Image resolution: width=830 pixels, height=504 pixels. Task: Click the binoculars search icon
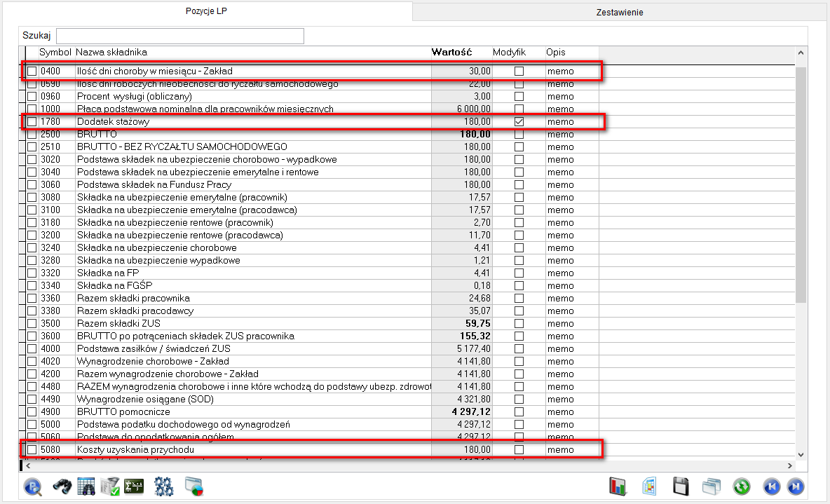pos(63,486)
